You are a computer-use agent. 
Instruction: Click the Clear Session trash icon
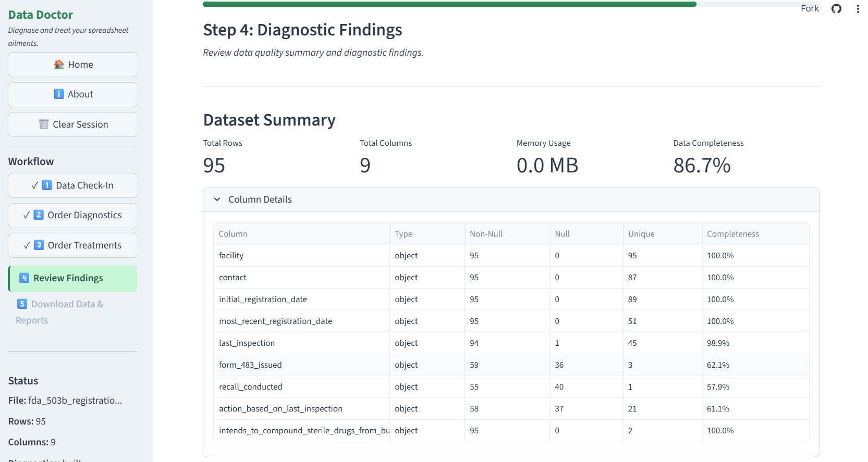(44, 124)
